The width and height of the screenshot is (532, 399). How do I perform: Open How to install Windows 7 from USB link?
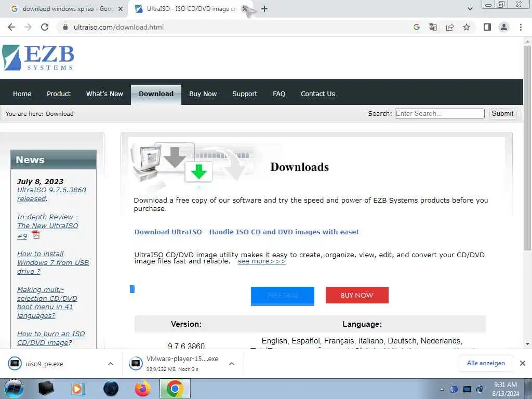coord(53,262)
